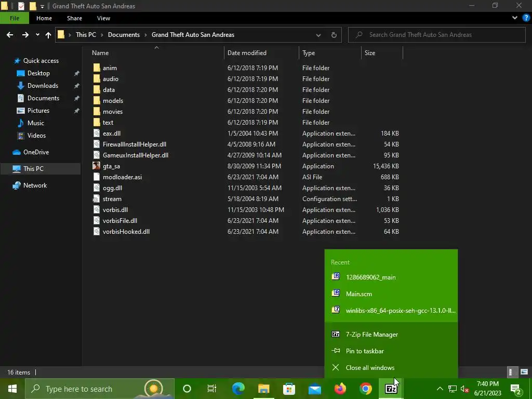Image resolution: width=532 pixels, height=399 pixels.
Task: Expand the chevron after Documents breadcrumb
Action: point(145,35)
